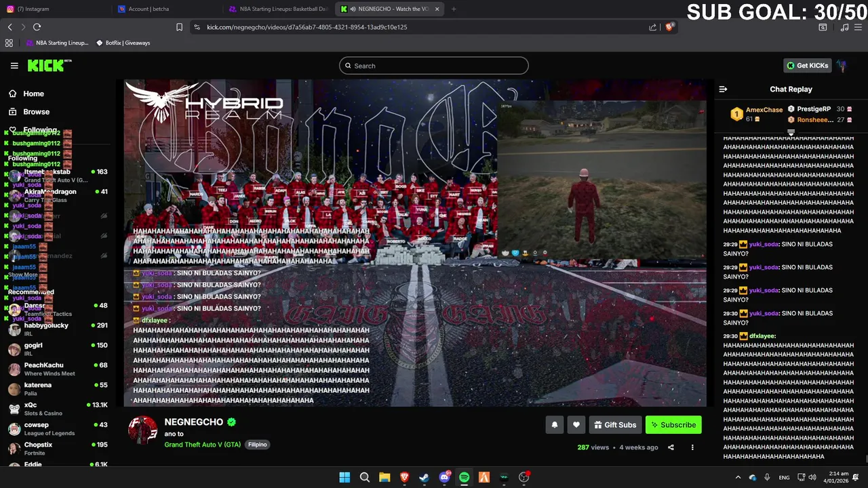Open Discord from the taskbar
This screenshot has height=488, width=868.
(x=444, y=477)
